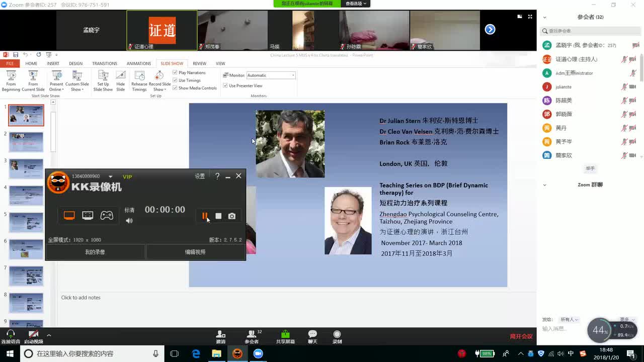The width and height of the screenshot is (644, 362).
Task: Open Zoom chat (聊天) from toolbar
Action: (312, 337)
